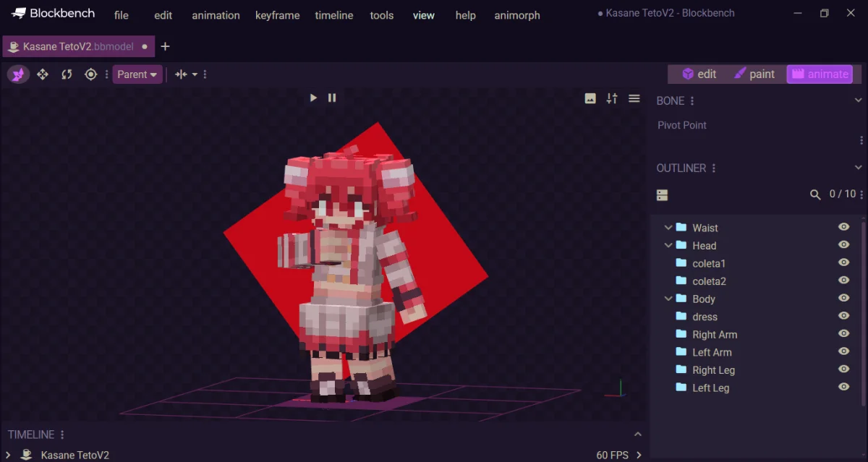Select the coleta1 bone
This screenshot has height=462, width=868.
pyautogui.click(x=709, y=263)
